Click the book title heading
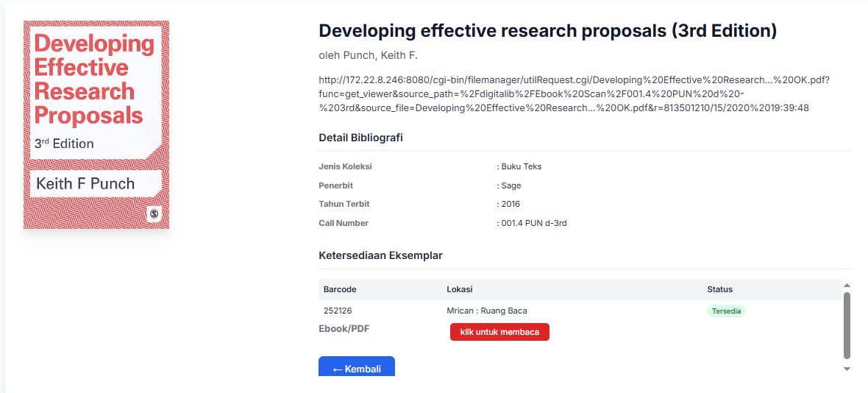This screenshot has width=868, height=393. pyautogui.click(x=547, y=31)
